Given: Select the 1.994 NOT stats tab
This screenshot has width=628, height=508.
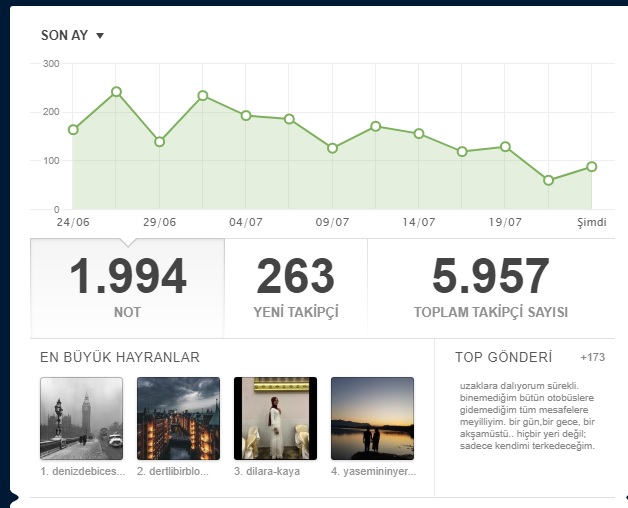Looking at the screenshot, I should click(127, 288).
